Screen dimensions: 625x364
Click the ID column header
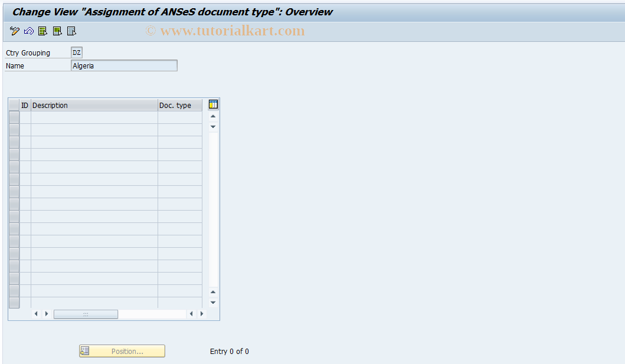(25, 105)
